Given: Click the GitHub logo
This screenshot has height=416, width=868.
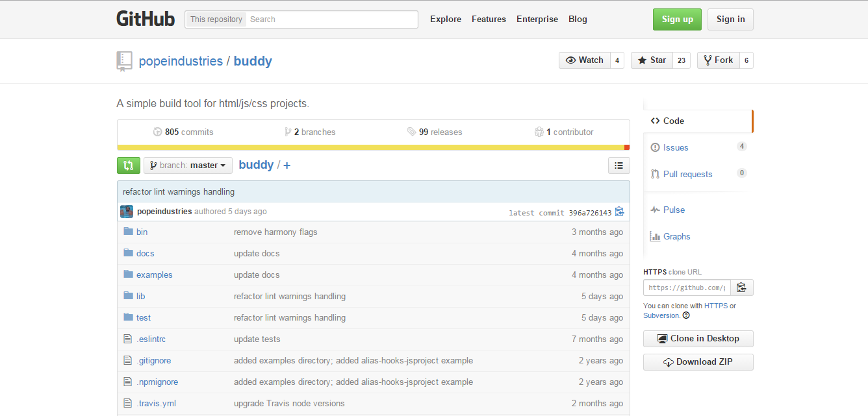Looking at the screenshot, I should tap(146, 19).
